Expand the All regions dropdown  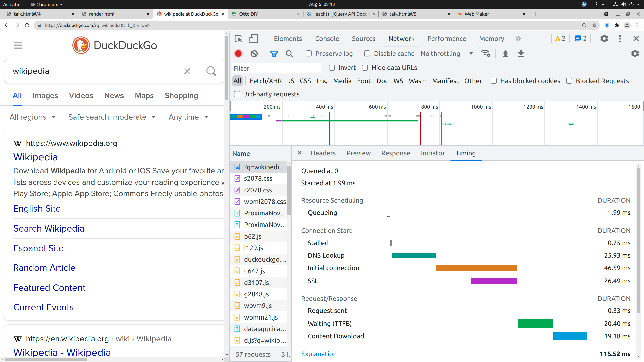point(32,117)
